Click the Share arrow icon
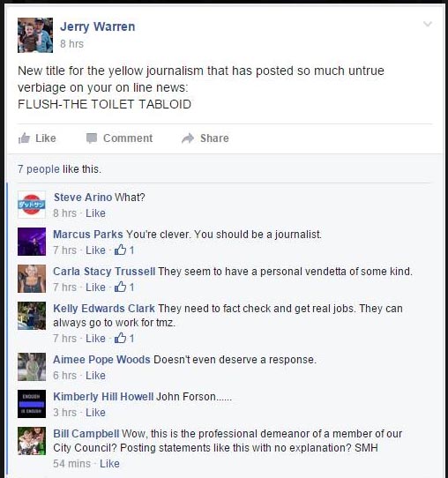This screenshot has width=448, height=478. 188,138
